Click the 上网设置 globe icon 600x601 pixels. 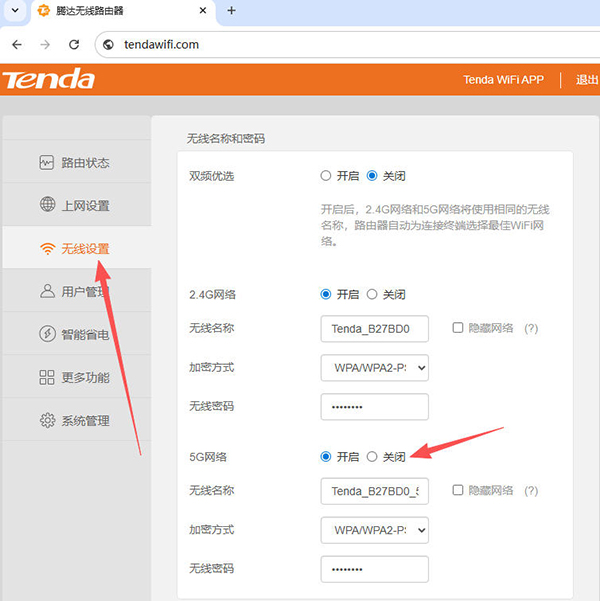(x=47, y=204)
